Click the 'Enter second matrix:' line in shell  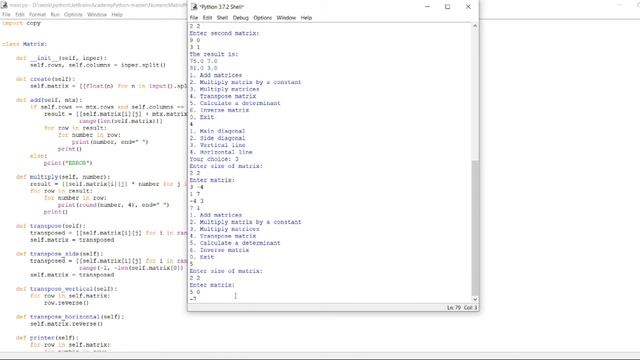coord(224,33)
